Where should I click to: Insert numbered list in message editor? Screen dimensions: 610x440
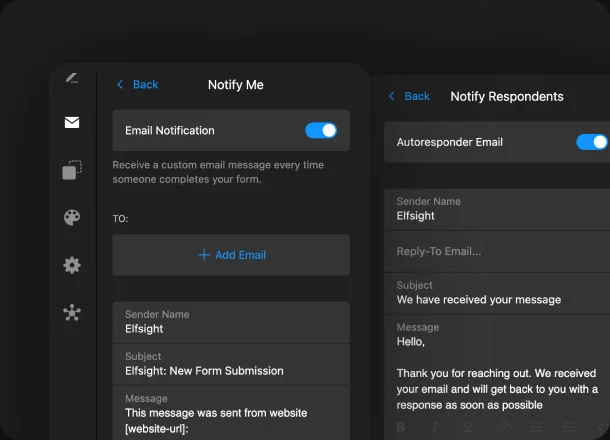pyautogui.click(x=537, y=427)
